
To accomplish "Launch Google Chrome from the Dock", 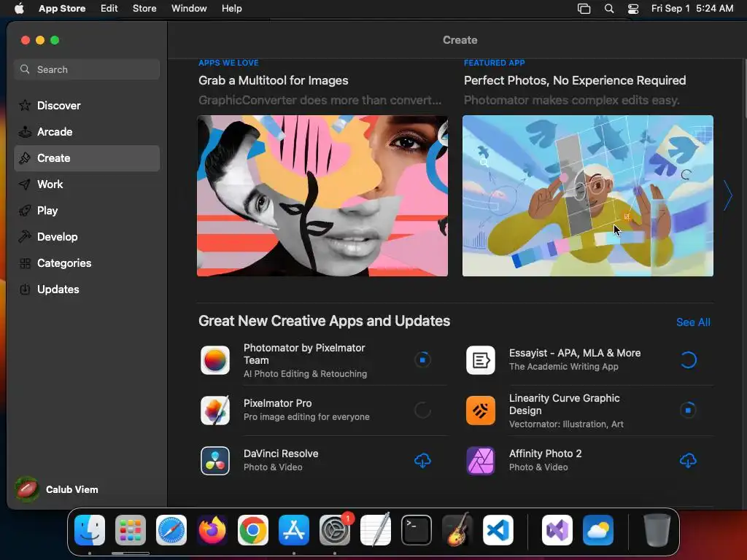I will [x=253, y=530].
